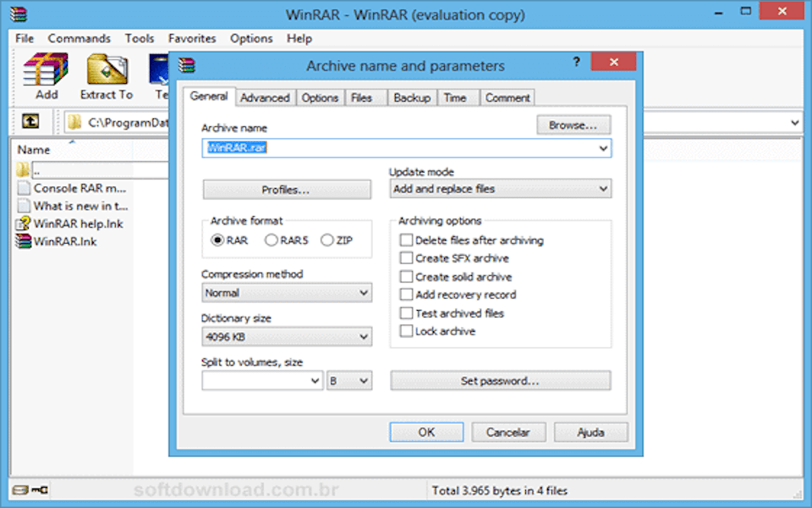The image size is (812, 508).
Task: Click the Total 3.965 bytes status text
Action: [x=500, y=490]
